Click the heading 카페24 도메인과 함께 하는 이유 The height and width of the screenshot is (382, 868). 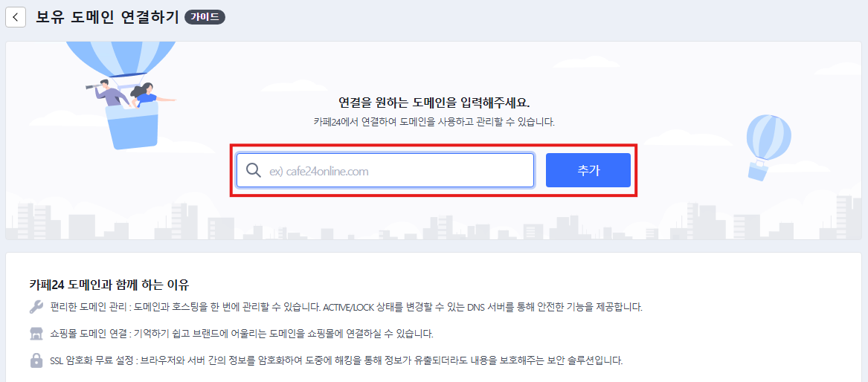click(109, 285)
